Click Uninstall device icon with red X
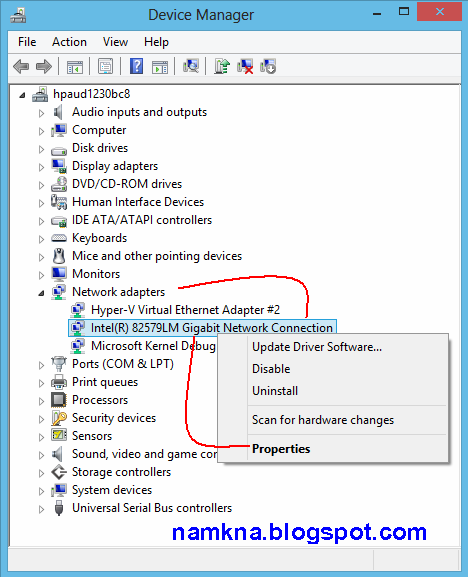Screen dimensions: 468x577 coord(245,67)
